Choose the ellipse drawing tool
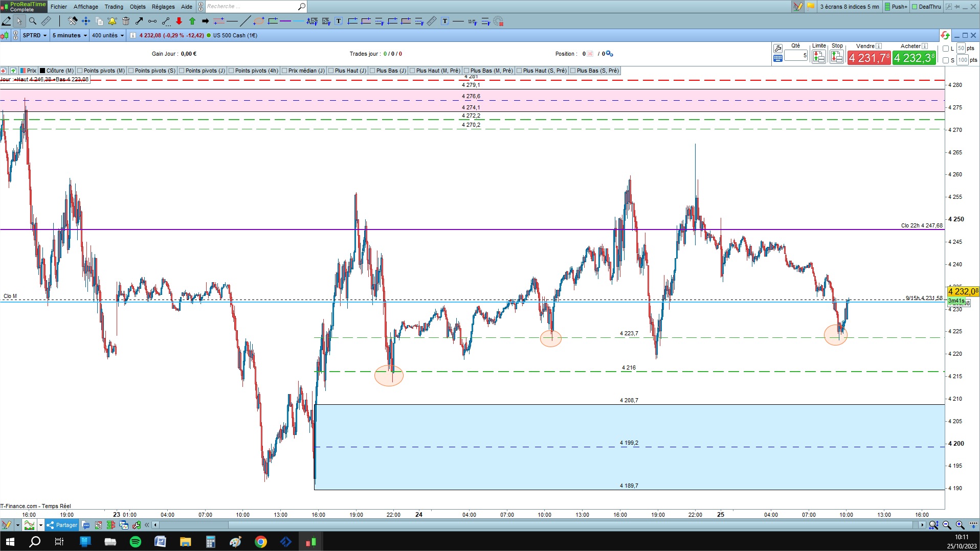This screenshot has height=551, width=980. point(259,21)
